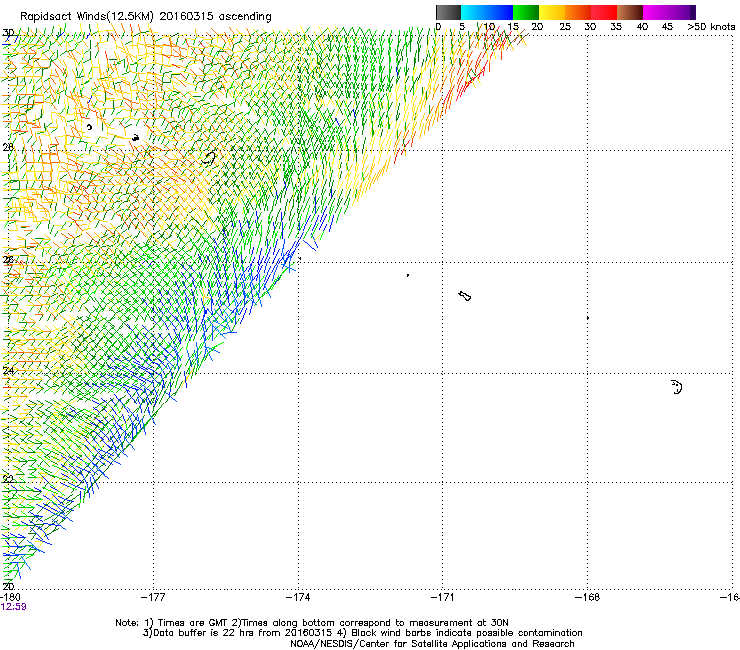Click the red 30-35 knots legend swatch
Viewport: 740px width, 650px height.
[x=604, y=12]
